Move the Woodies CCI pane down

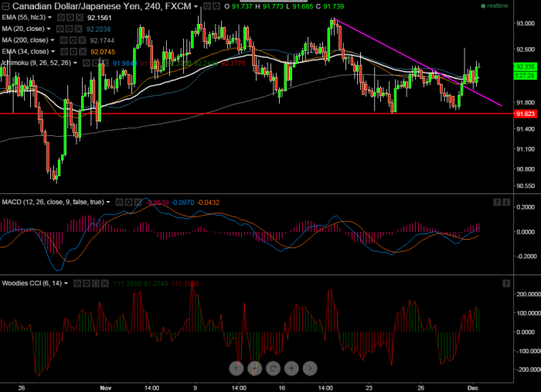(x=506, y=284)
